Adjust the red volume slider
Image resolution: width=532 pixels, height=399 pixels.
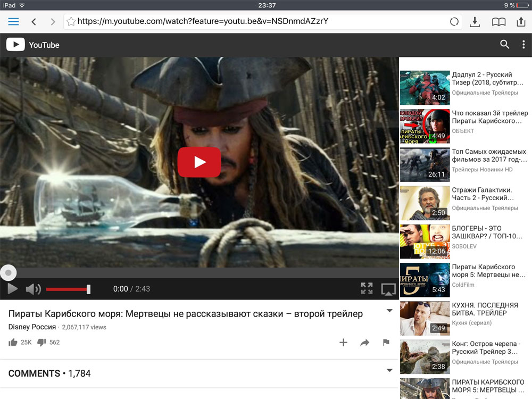point(68,289)
